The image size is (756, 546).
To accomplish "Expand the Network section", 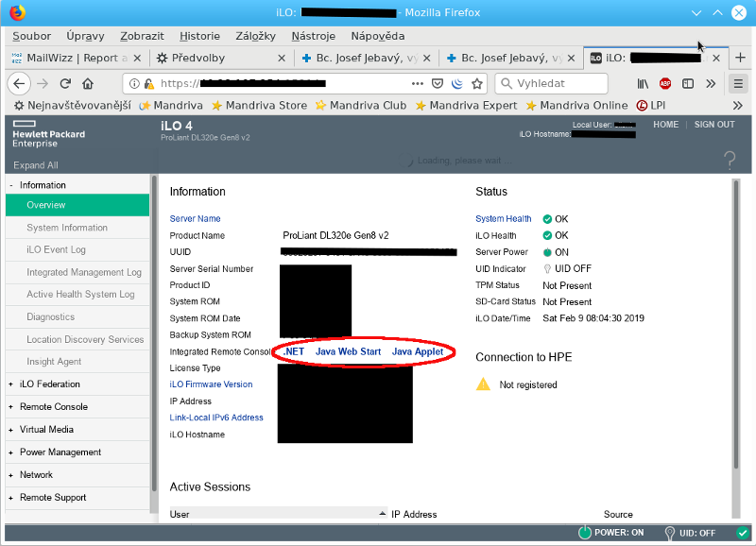I will coord(11,474).
